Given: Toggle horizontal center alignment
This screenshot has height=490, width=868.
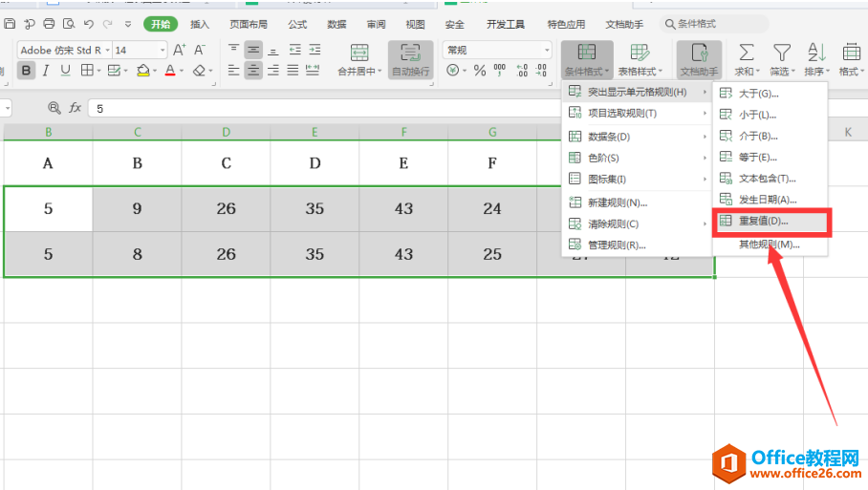Looking at the screenshot, I should 253,71.
